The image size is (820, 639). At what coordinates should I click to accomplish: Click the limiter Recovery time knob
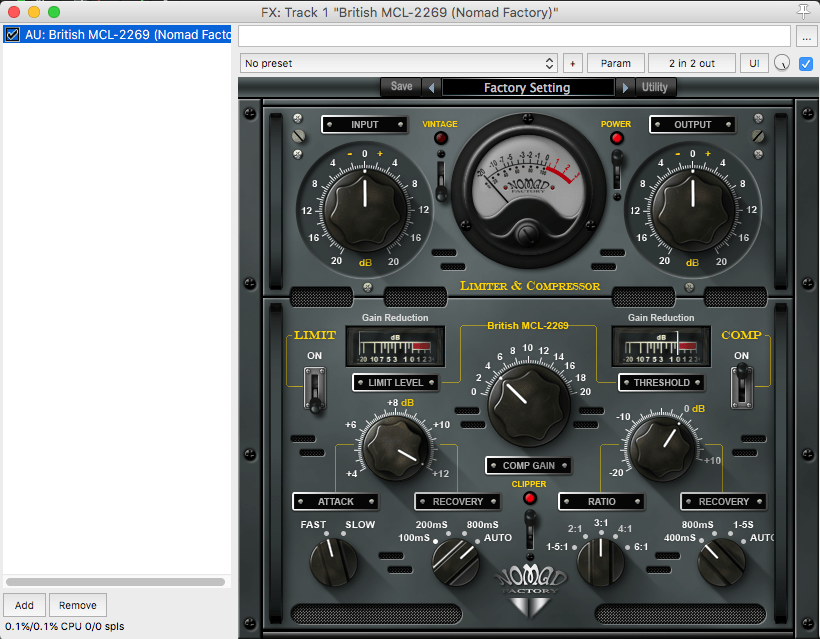click(x=455, y=562)
